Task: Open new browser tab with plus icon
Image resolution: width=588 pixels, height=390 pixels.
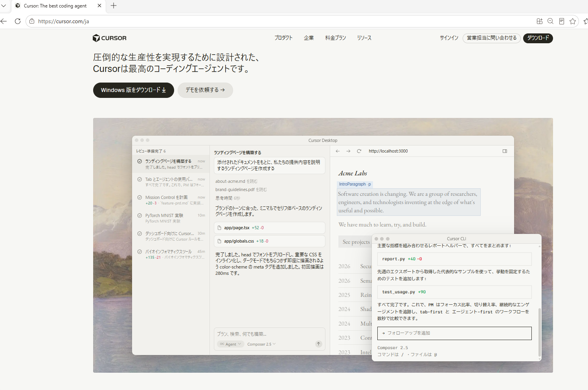Action: (114, 6)
